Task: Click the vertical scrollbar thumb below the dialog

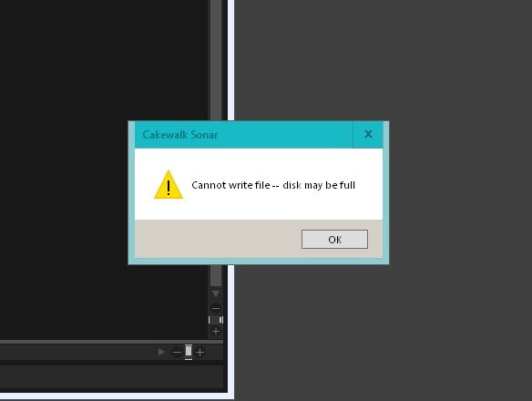Action: coord(216,276)
